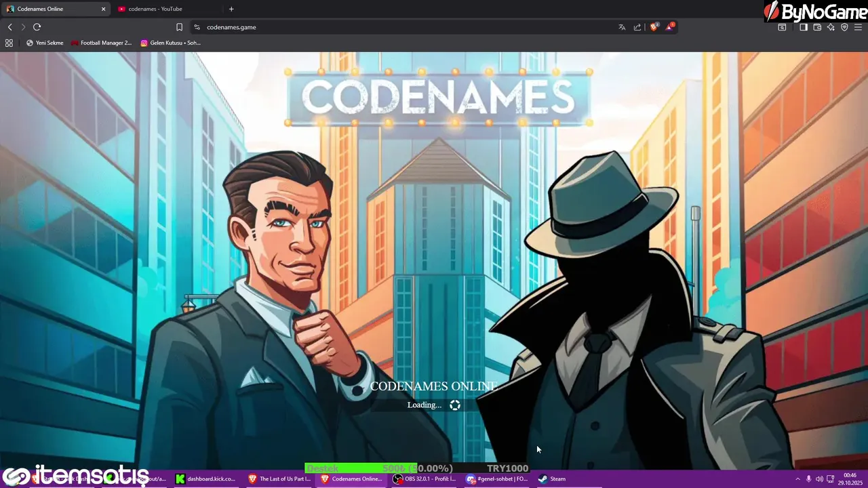868x488 pixels.
Task: Click the microphone tray icon
Action: tap(808, 479)
